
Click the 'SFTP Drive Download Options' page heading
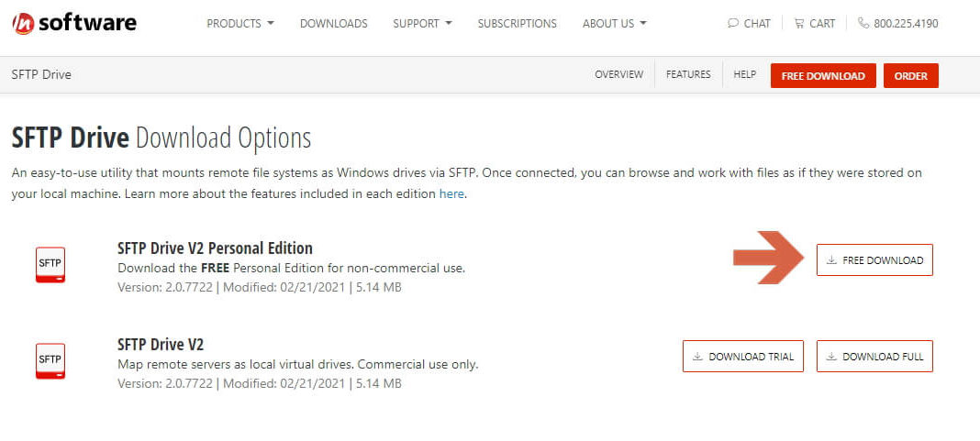pyautogui.click(x=161, y=138)
